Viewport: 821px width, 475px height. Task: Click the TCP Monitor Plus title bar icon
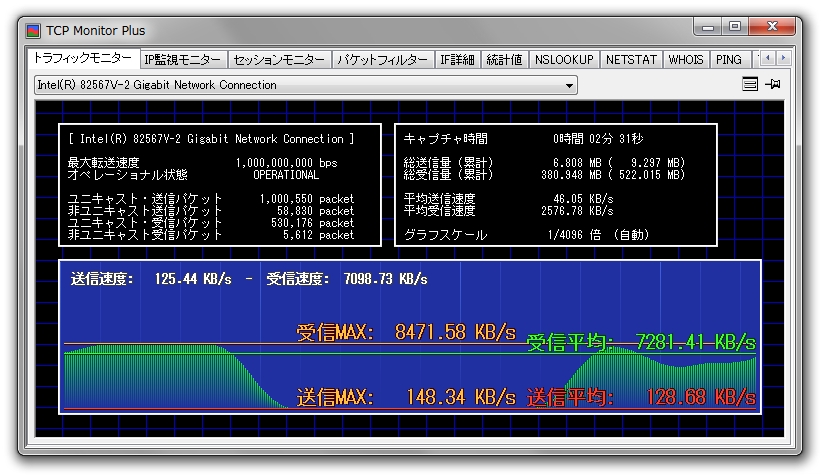click(33, 31)
